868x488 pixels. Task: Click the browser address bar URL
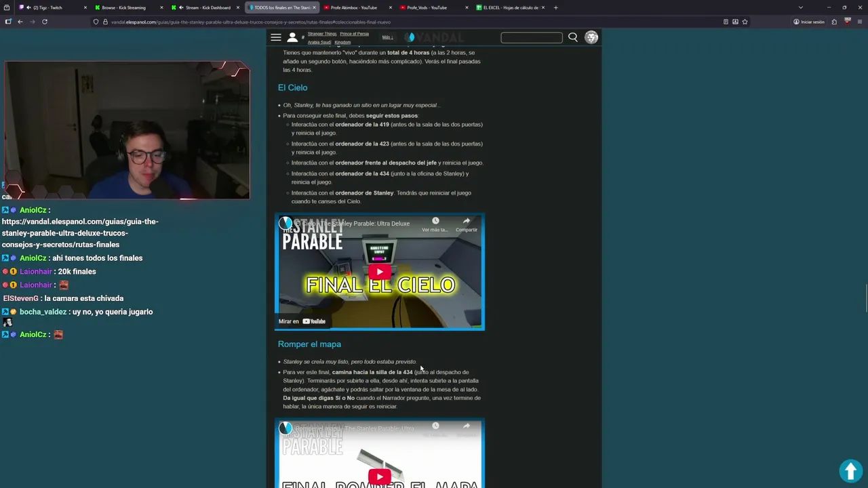251,22
